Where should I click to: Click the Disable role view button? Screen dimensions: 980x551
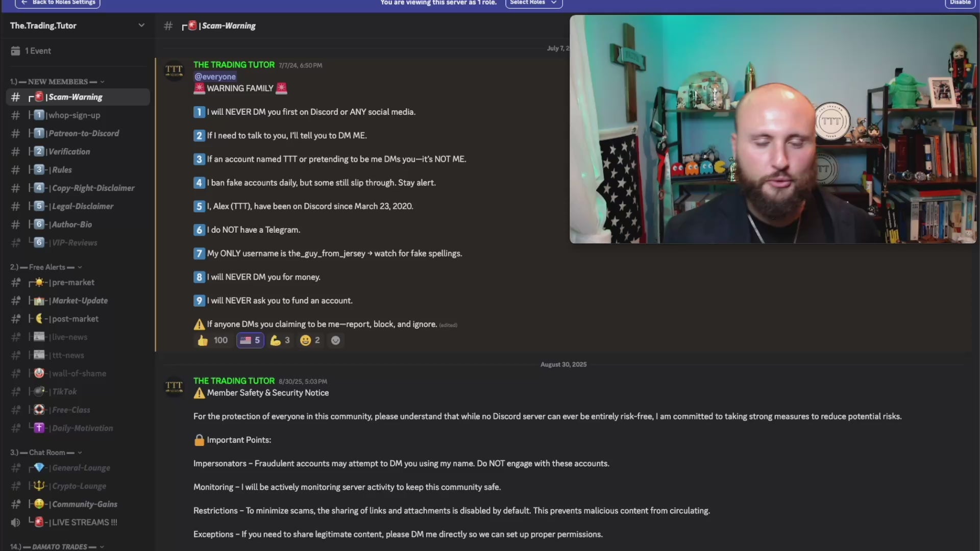[x=960, y=3]
